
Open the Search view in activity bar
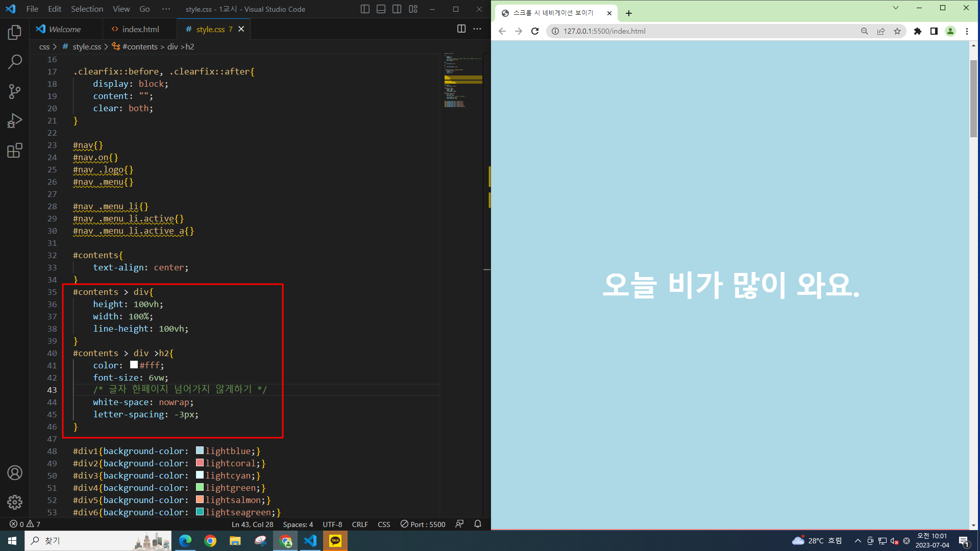[x=15, y=62]
